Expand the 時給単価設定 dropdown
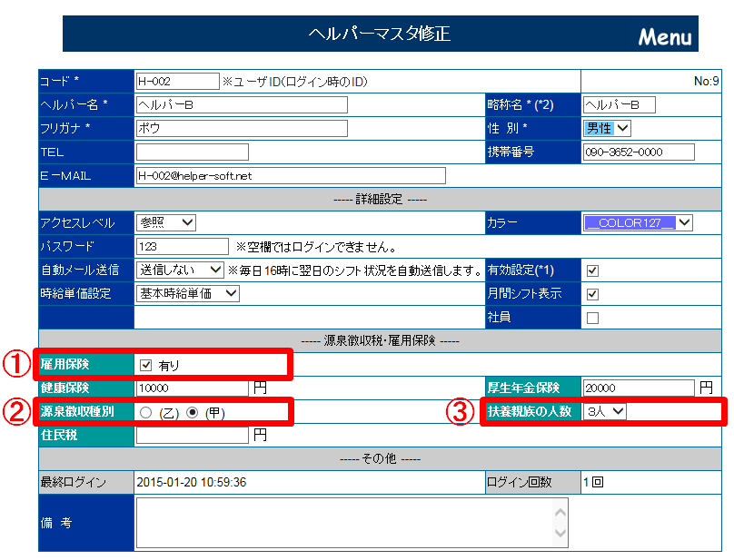This screenshot has height=560, width=734. [187, 293]
